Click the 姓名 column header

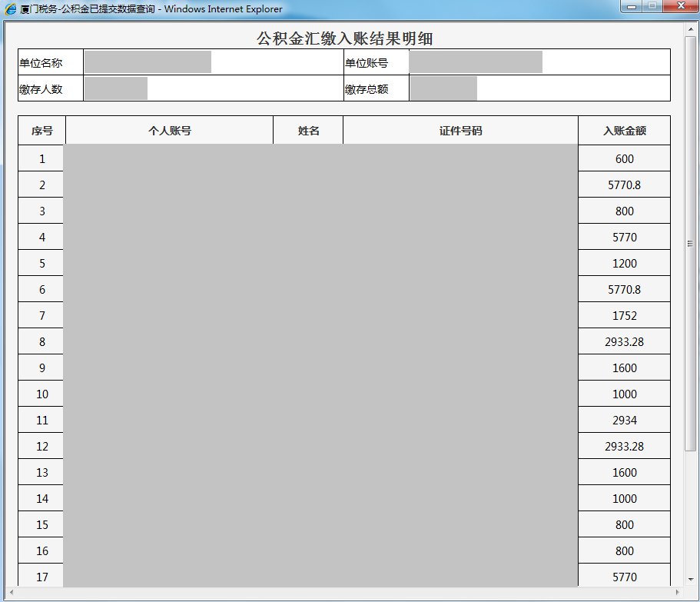308,131
